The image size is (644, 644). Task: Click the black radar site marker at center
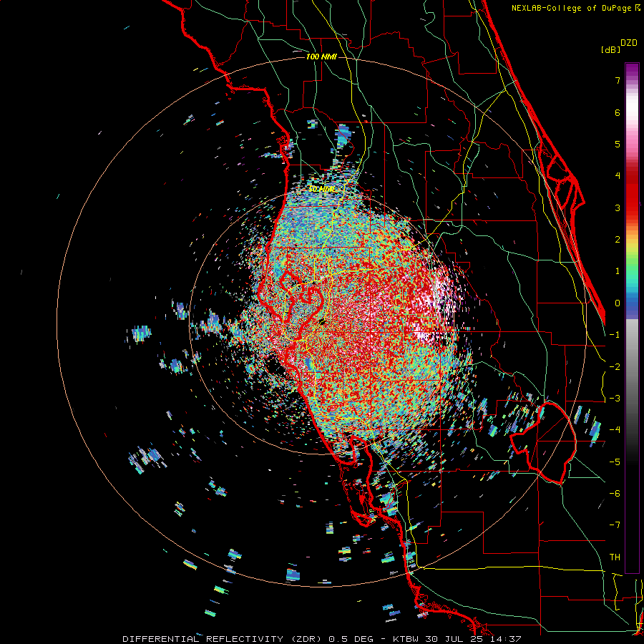pyautogui.click(x=323, y=321)
